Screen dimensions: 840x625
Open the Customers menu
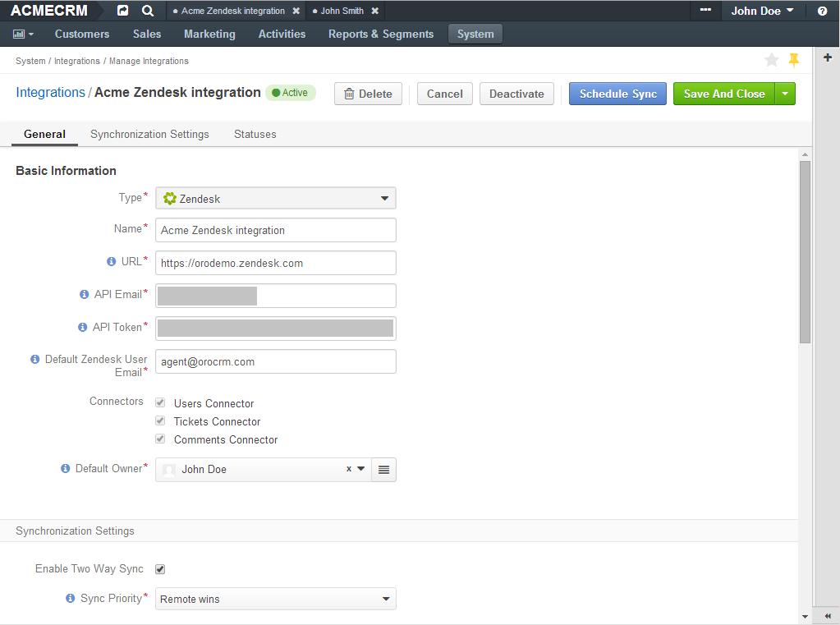point(82,34)
